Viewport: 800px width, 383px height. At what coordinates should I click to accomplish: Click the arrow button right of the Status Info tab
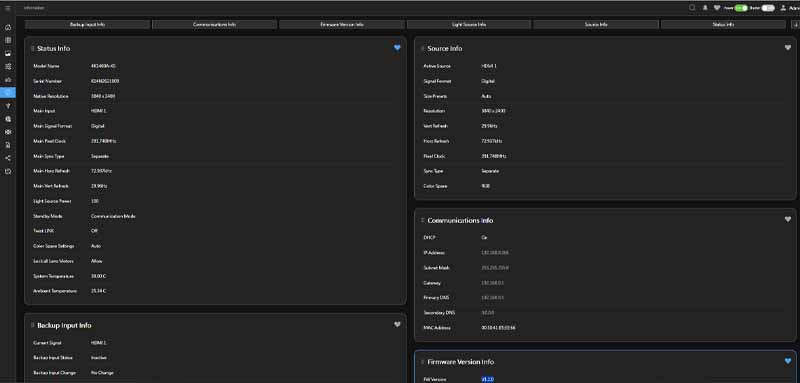795,24
